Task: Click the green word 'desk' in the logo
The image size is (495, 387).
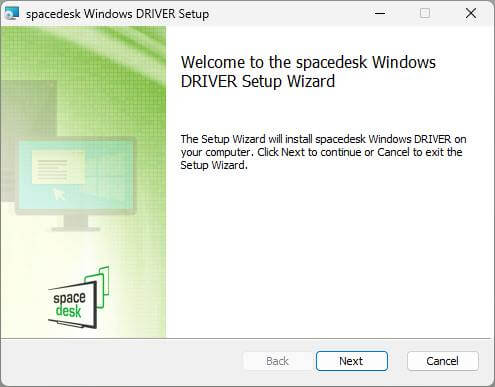Action: pyautogui.click(x=68, y=311)
